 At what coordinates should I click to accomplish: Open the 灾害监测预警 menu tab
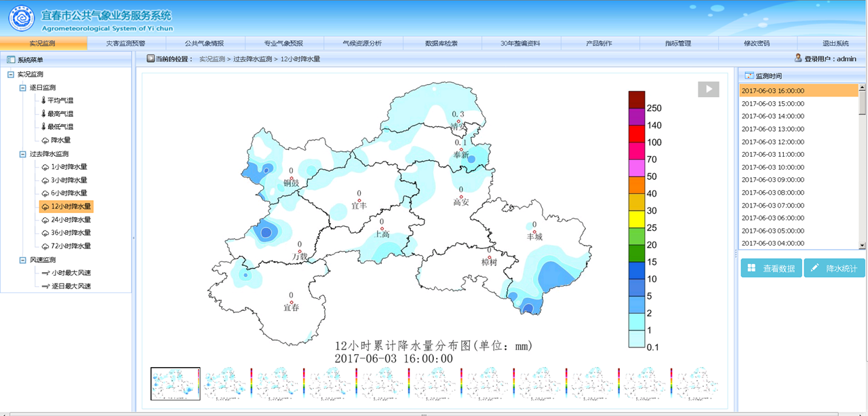pos(125,43)
